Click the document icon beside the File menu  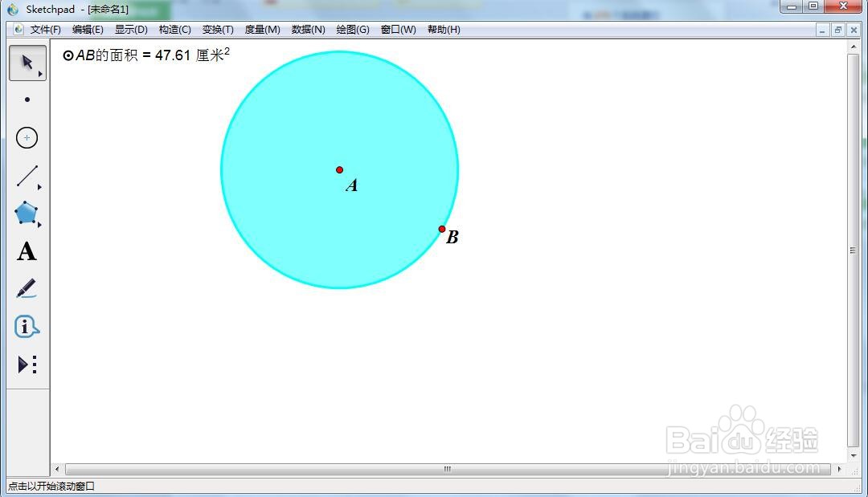pyautogui.click(x=18, y=29)
